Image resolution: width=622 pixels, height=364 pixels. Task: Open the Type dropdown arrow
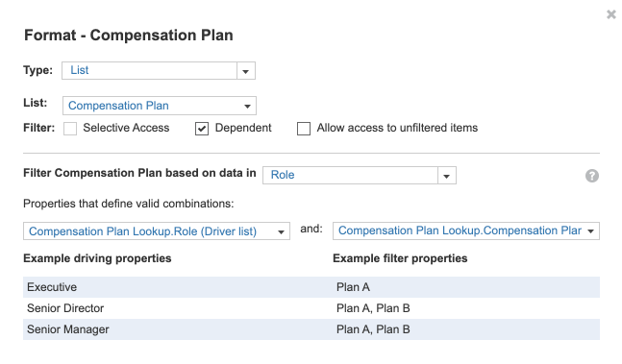[246, 71]
